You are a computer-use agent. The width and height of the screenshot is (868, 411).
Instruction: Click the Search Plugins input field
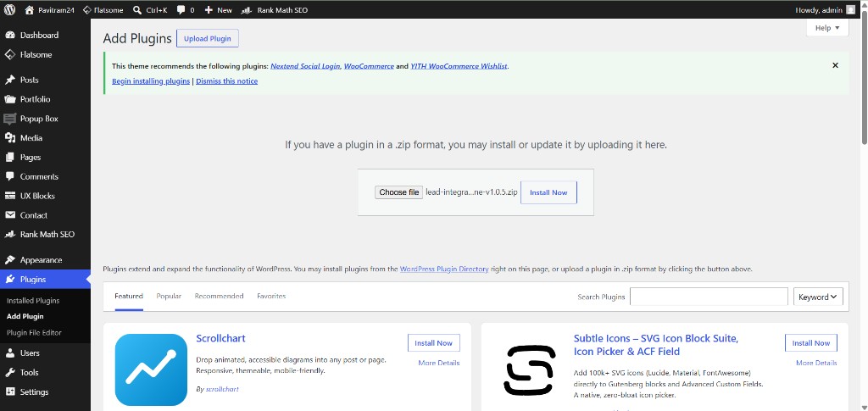[709, 297]
